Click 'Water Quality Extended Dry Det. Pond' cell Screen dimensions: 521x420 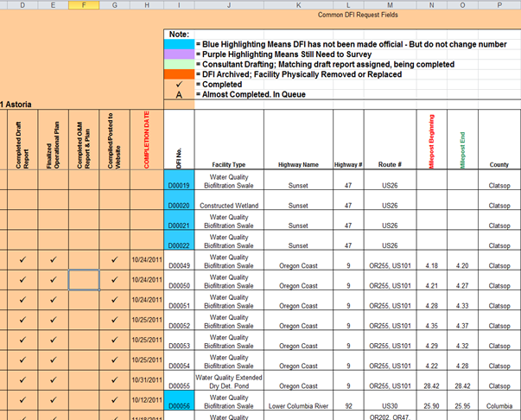(x=229, y=380)
